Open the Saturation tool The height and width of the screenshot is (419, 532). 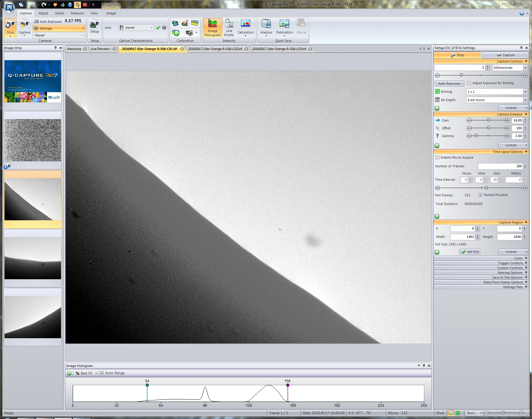[x=245, y=28]
